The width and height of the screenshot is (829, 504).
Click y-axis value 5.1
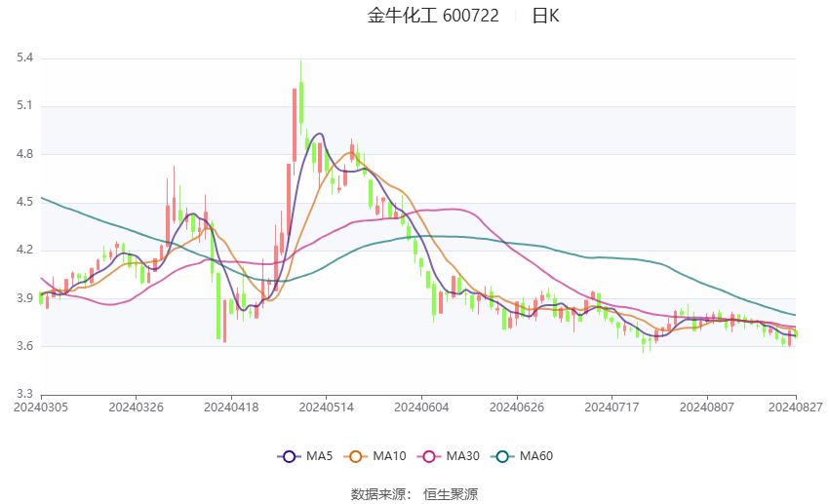pyautogui.click(x=24, y=105)
